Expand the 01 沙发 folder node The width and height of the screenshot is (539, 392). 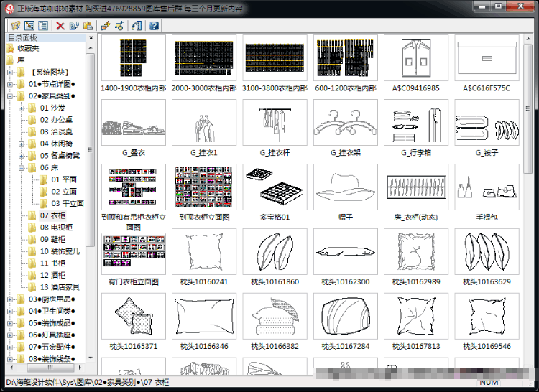22,108
